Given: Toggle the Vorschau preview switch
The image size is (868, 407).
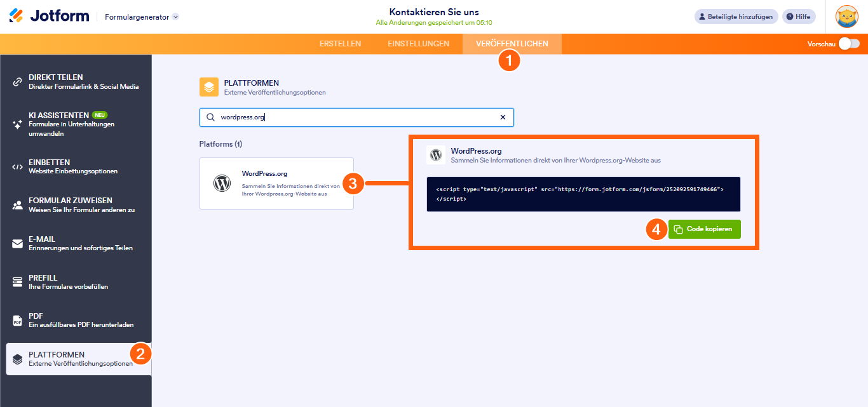Looking at the screenshot, I should tap(849, 44).
